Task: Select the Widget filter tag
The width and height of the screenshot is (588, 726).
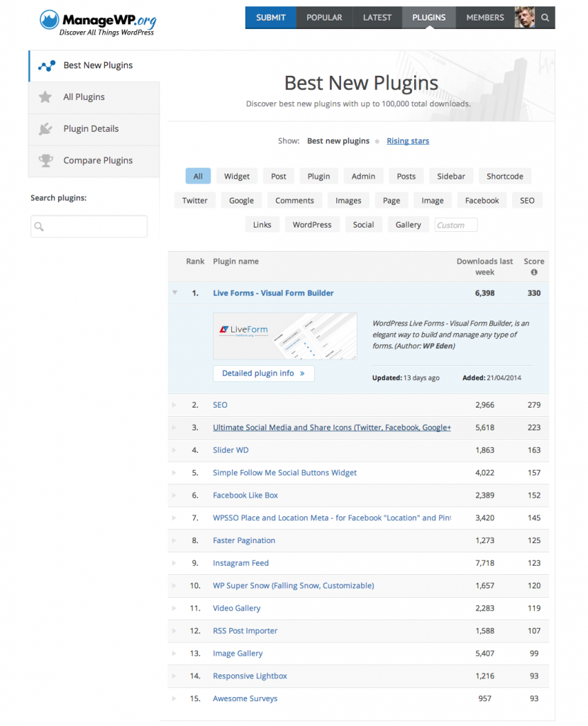Action: tap(237, 177)
